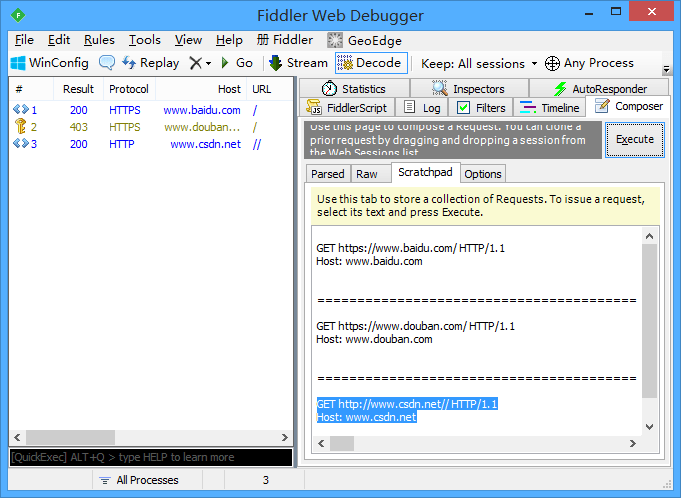
Task: Toggle Stream mode in toolbar
Action: click(x=298, y=63)
